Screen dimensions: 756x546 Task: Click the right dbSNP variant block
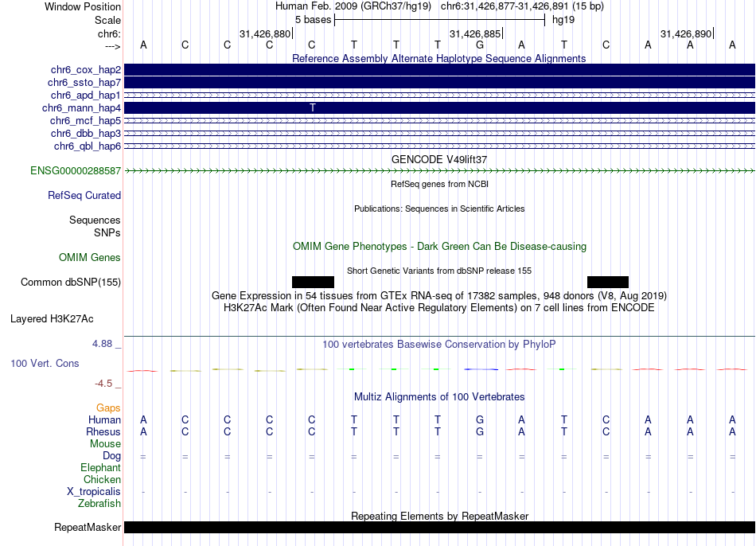pyautogui.click(x=608, y=283)
